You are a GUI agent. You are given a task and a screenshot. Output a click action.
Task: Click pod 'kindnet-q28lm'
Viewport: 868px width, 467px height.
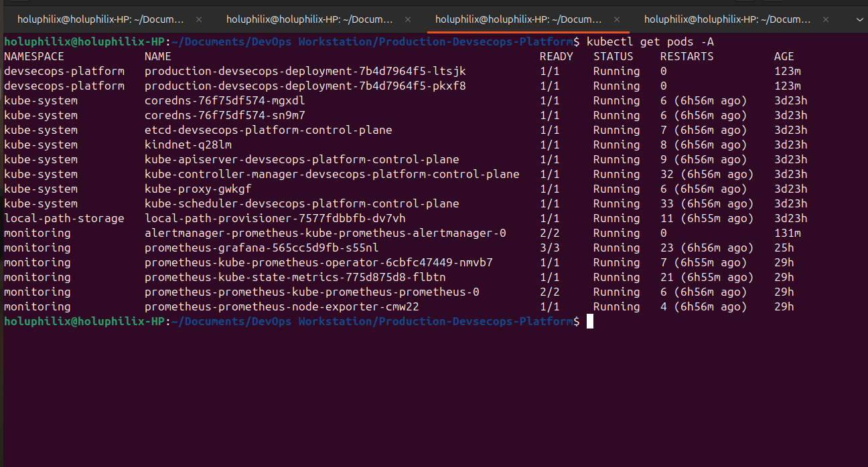click(188, 145)
